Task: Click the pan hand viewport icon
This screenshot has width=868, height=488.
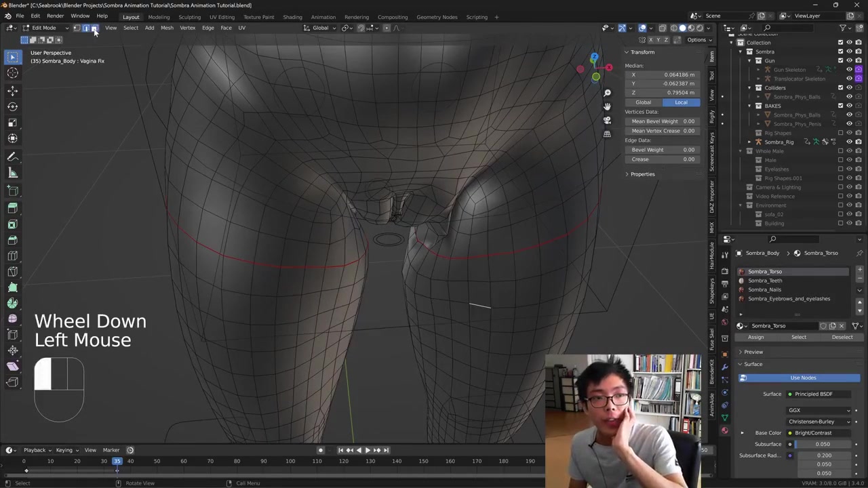Action: pyautogui.click(x=607, y=106)
